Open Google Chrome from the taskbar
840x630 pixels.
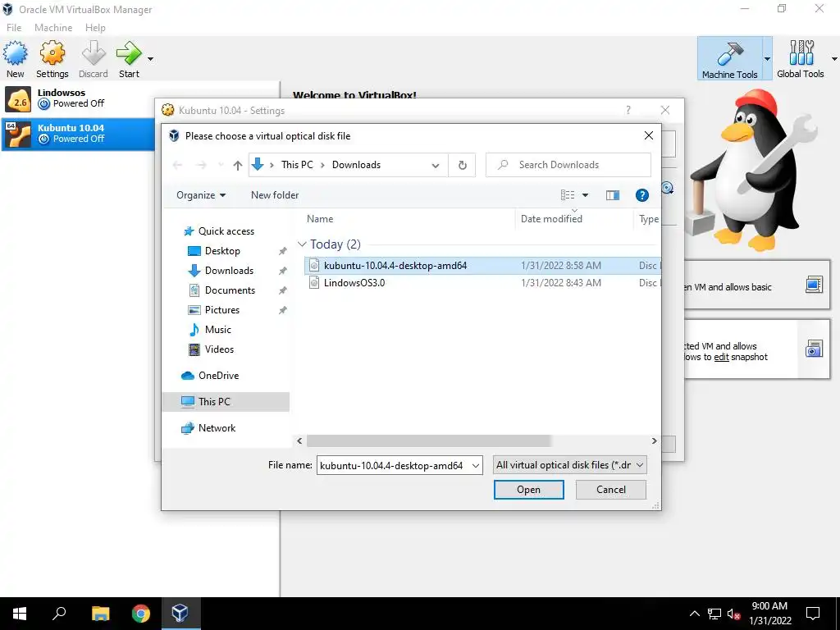pos(141,614)
